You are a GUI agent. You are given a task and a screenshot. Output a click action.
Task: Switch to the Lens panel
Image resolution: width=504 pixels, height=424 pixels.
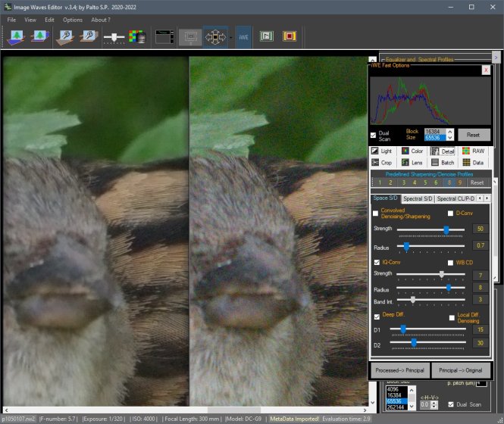412,163
